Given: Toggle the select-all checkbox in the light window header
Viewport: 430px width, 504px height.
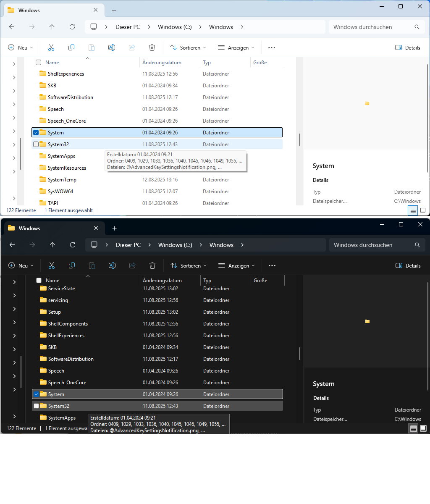Looking at the screenshot, I should click(x=38, y=63).
